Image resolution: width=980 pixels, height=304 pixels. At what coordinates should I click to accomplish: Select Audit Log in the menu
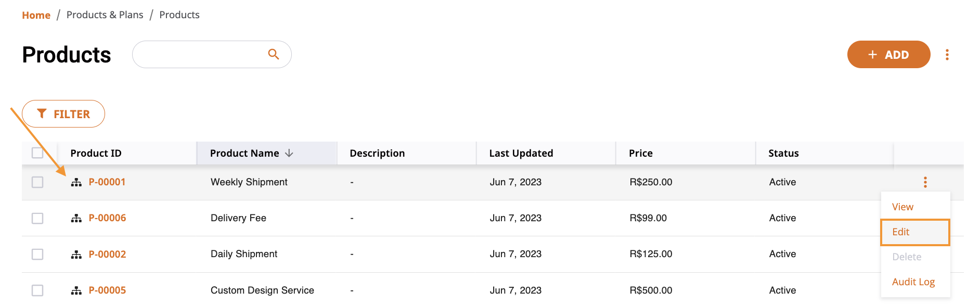(x=913, y=282)
